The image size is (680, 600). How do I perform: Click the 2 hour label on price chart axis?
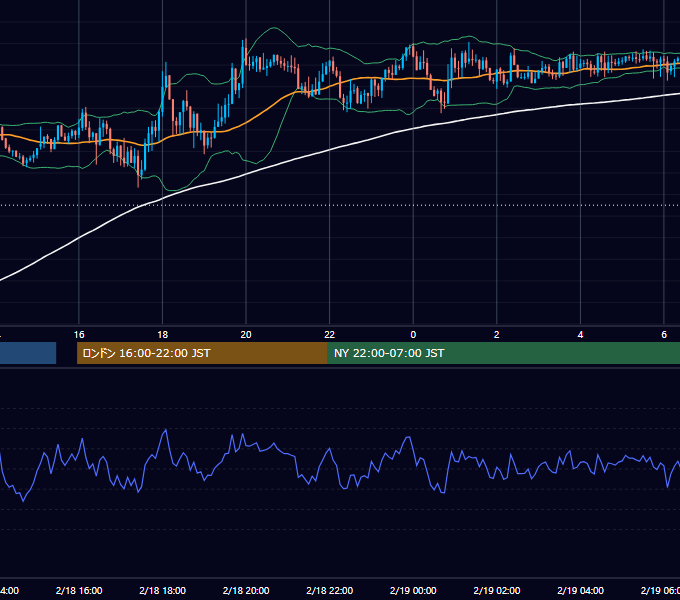497,335
